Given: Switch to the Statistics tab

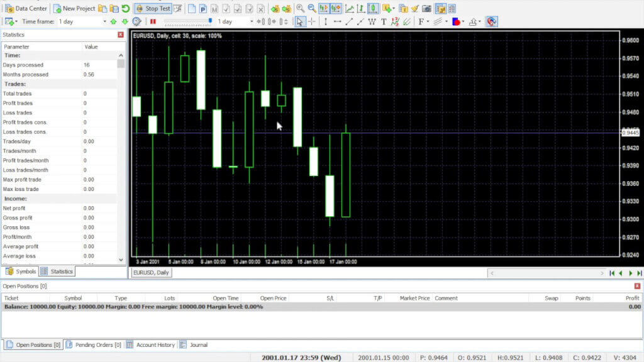Looking at the screenshot, I should pyautogui.click(x=57, y=271).
